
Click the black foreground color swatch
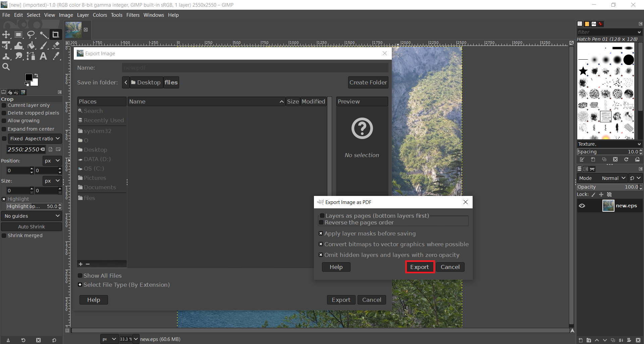coord(29,77)
